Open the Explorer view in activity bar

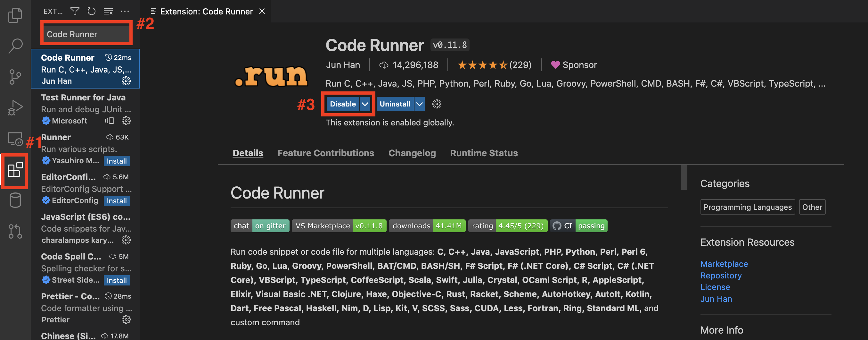coord(15,15)
